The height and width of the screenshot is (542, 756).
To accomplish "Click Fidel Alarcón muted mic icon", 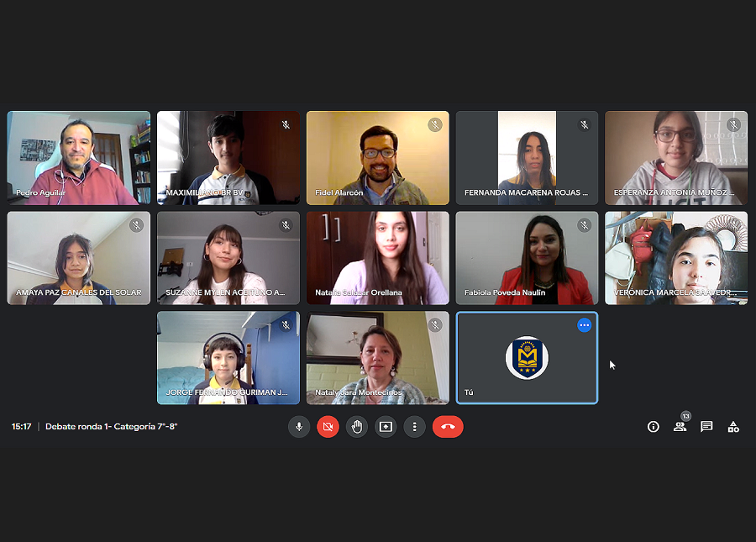I will [x=435, y=125].
